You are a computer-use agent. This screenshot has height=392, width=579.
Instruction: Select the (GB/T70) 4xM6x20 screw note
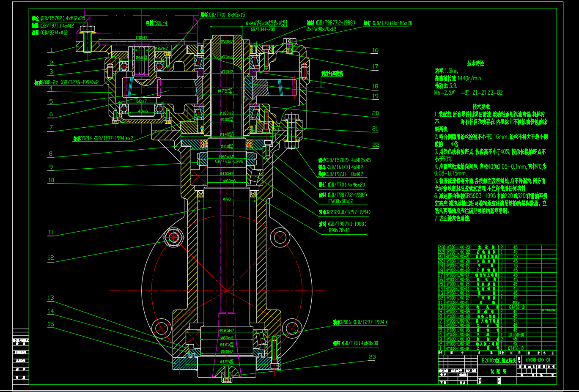pos(341,185)
